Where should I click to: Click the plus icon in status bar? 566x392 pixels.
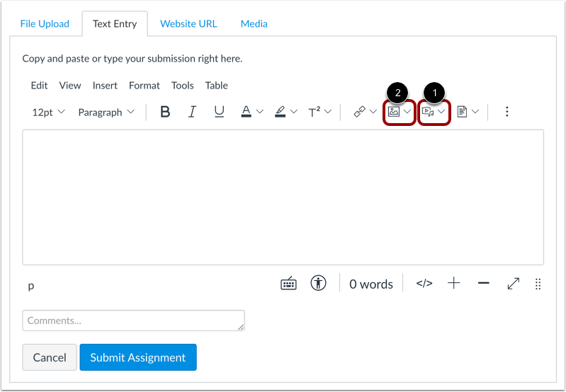(454, 284)
